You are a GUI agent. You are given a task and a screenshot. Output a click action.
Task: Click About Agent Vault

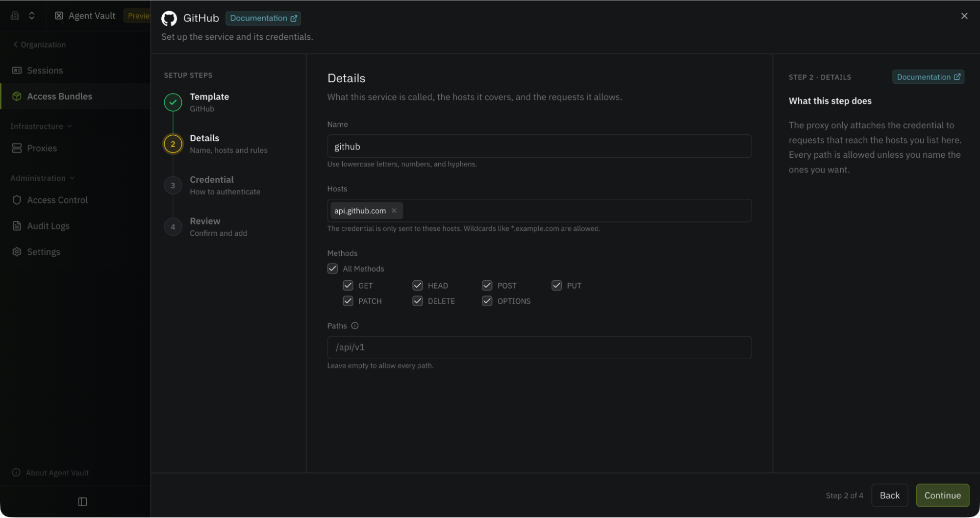(50, 473)
